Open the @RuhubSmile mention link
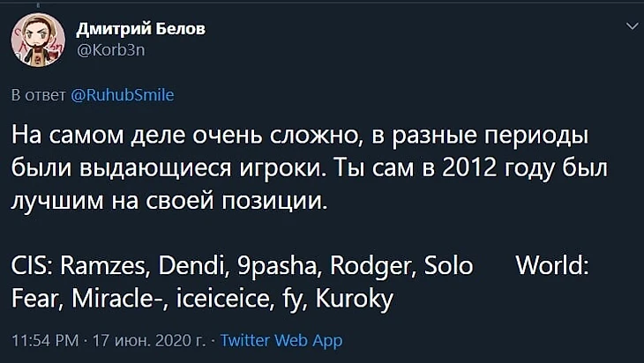The height and width of the screenshot is (363, 644). click(122, 94)
